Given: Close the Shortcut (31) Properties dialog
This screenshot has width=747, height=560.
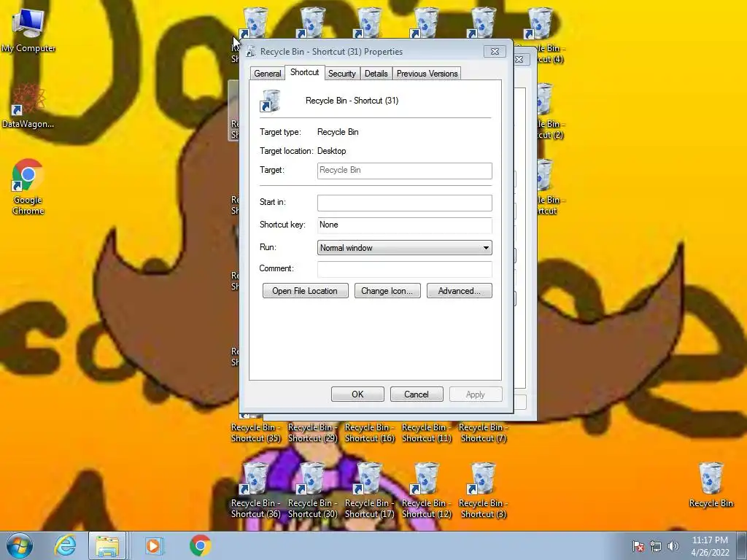Looking at the screenshot, I should point(495,52).
